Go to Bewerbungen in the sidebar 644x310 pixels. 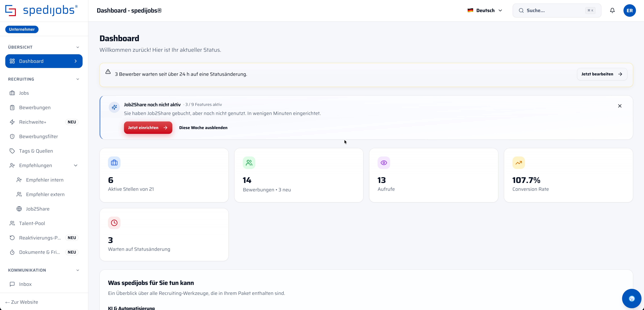44,108
